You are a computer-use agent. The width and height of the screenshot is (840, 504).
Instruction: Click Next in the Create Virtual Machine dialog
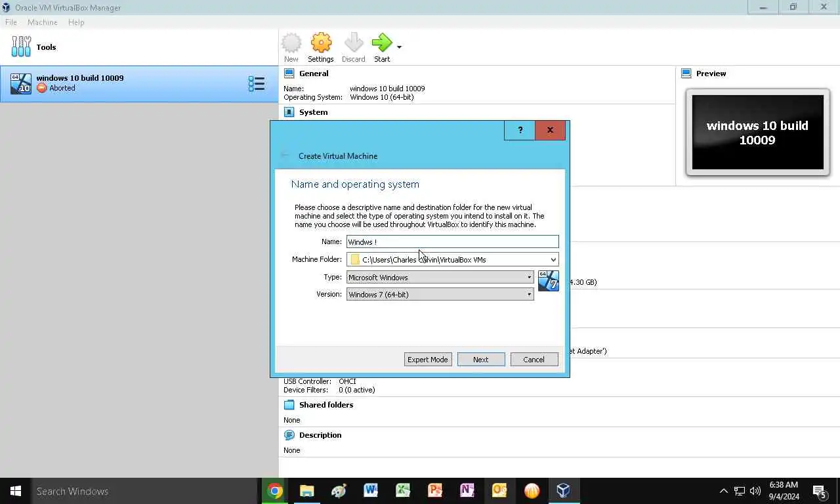pos(481,359)
